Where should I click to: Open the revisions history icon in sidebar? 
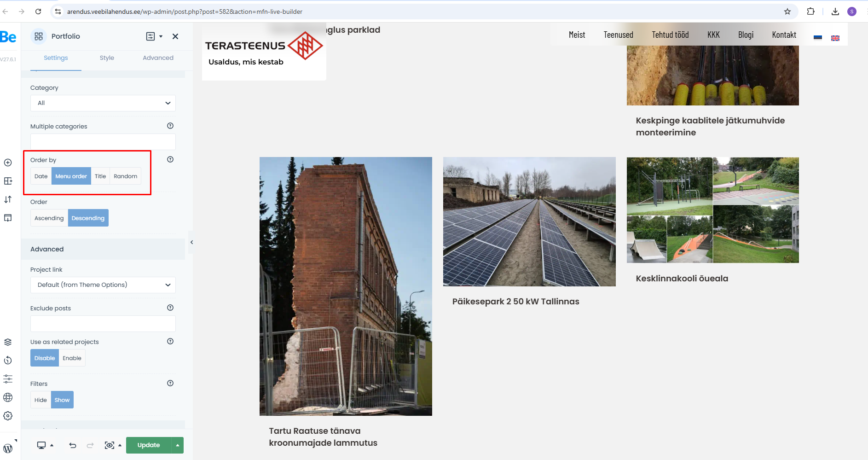(x=8, y=361)
